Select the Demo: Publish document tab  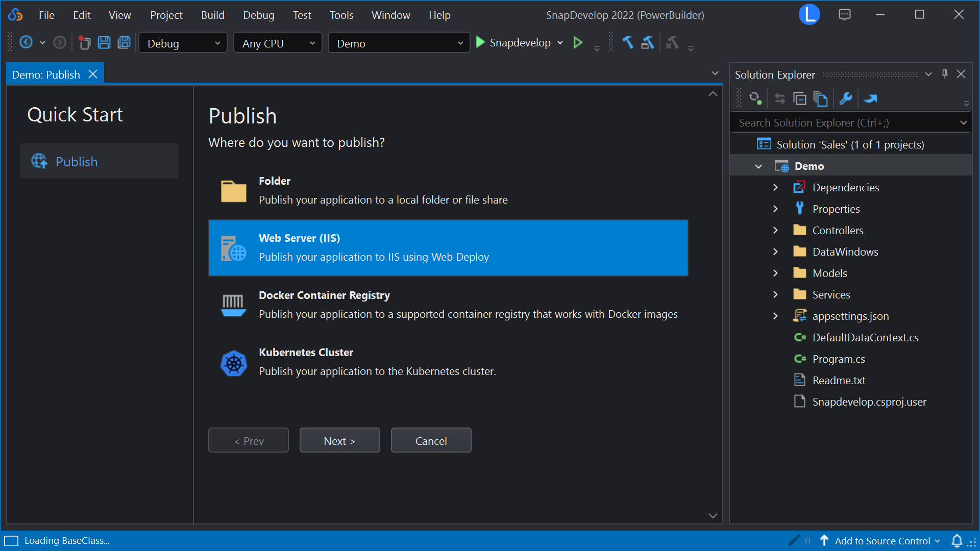pyautogui.click(x=46, y=74)
